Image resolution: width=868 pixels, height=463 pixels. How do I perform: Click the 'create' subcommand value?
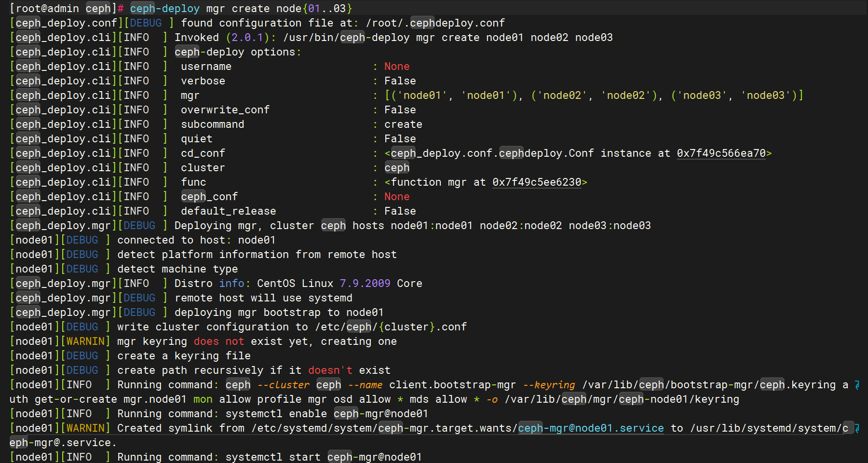[x=403, y=124]
